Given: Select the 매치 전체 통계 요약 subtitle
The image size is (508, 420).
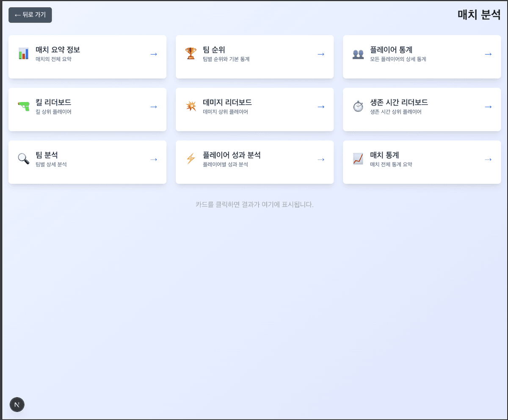Looking at the screenshot, I should pos(391,165).
